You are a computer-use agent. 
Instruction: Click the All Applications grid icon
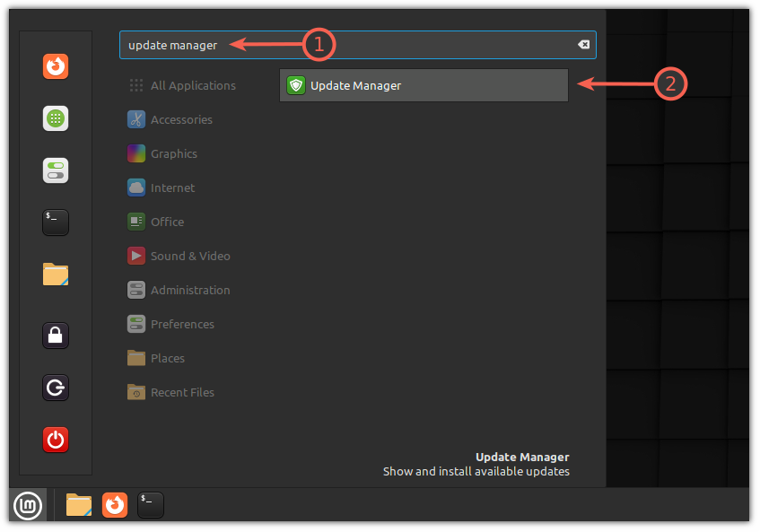[136, 86]
